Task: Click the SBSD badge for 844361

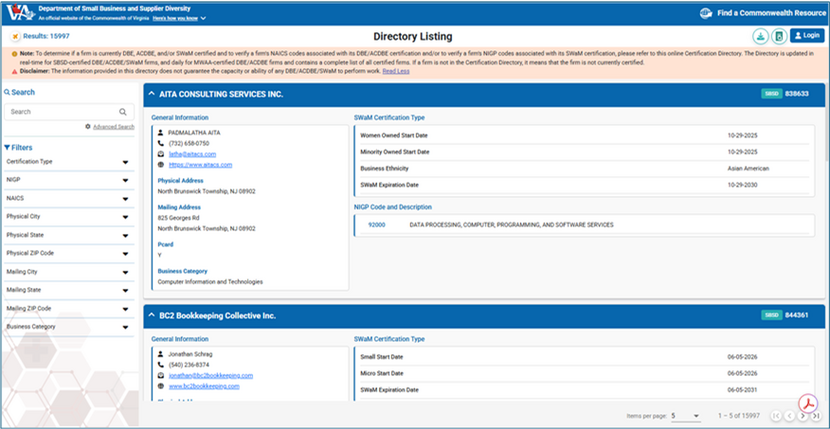Action: 772,315
